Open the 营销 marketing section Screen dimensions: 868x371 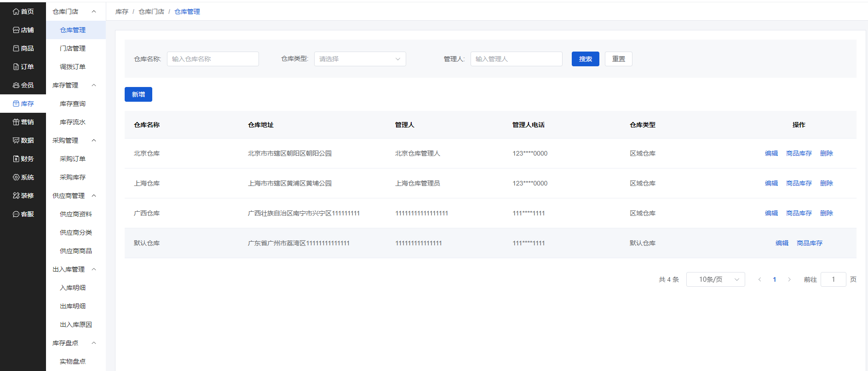[x=23, y=122]
